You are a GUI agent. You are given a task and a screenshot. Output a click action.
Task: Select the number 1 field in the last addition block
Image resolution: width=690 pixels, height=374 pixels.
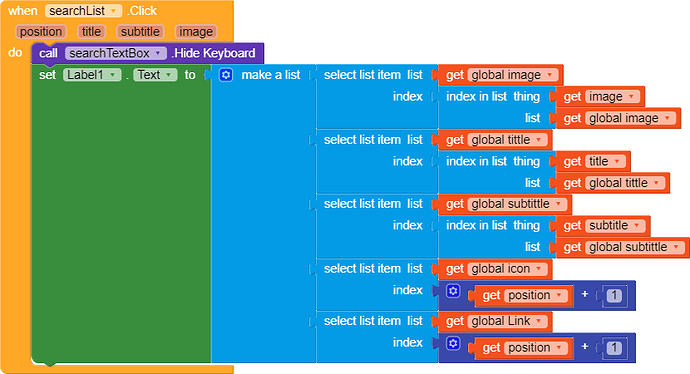click(x=614, y=348)
